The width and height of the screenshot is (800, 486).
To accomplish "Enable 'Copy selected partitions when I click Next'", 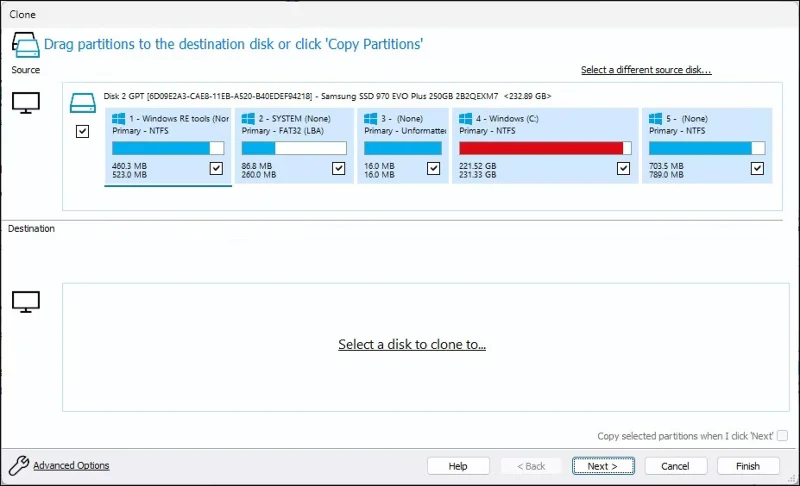I will (782, 436).
